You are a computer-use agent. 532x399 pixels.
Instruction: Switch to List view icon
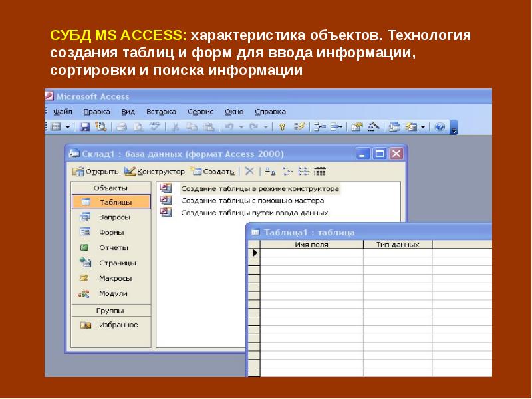tap(304, 171)
